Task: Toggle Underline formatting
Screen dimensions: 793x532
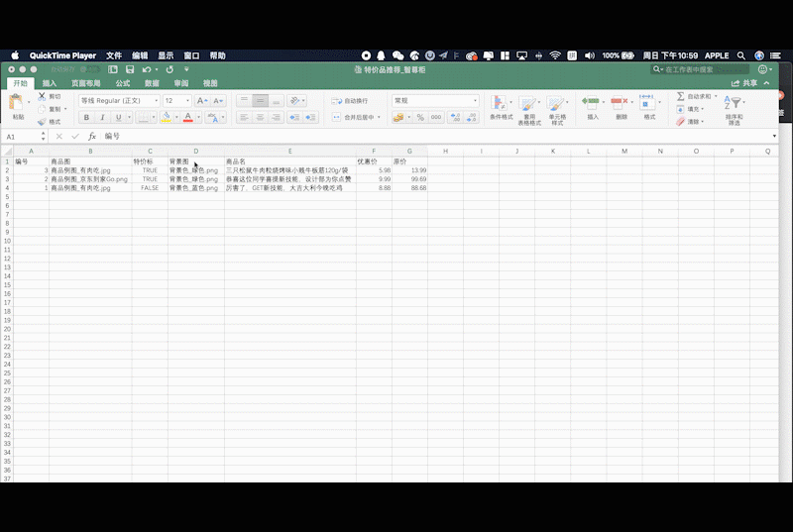Action: 118,117
